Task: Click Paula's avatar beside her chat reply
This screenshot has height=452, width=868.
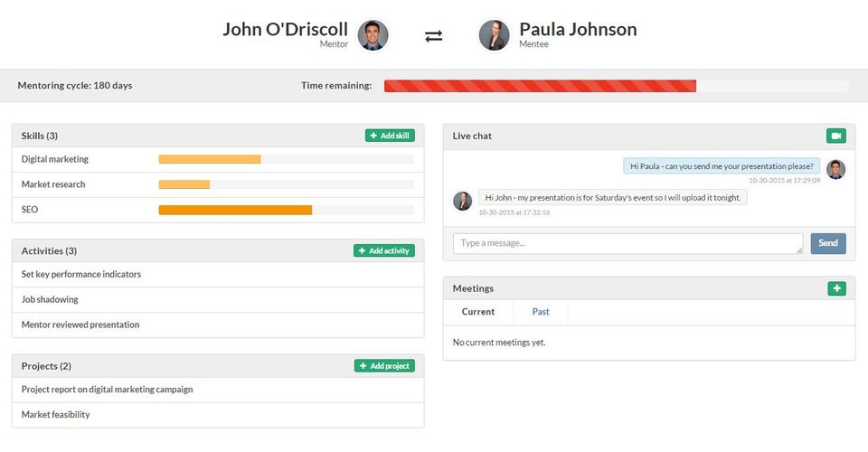Action: (462, 201)
